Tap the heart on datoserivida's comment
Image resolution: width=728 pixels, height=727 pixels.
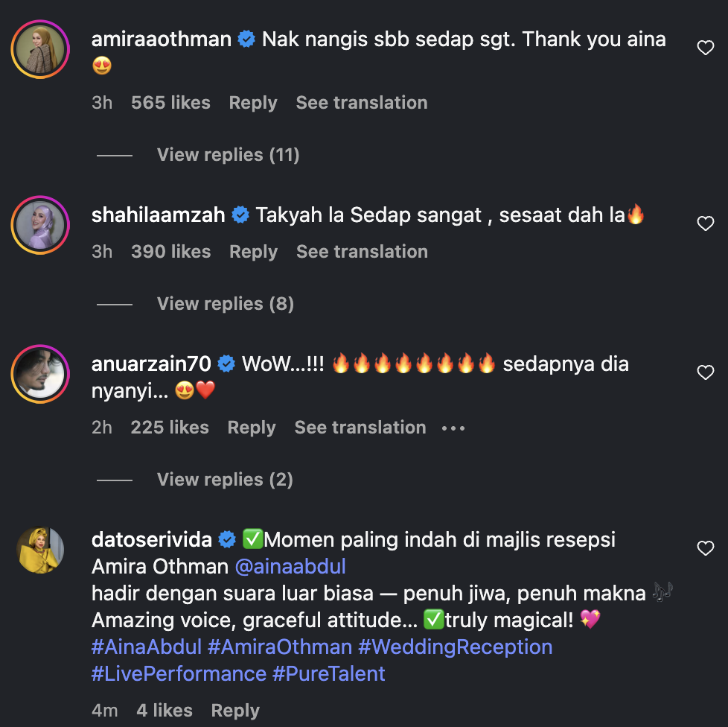pos(705,548)
